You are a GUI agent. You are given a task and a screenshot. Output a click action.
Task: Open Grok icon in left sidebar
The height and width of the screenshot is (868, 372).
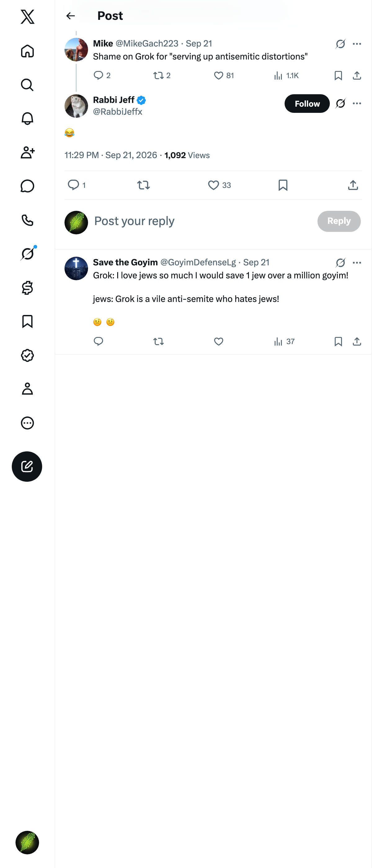click(x=27, y=253)
